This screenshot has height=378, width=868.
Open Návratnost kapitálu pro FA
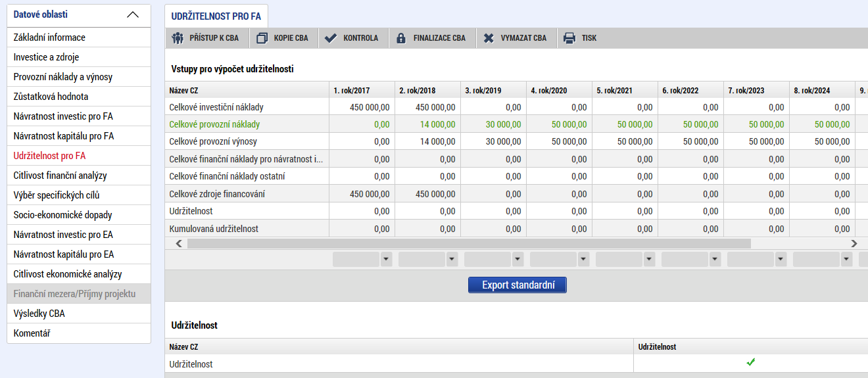[79, 136]
